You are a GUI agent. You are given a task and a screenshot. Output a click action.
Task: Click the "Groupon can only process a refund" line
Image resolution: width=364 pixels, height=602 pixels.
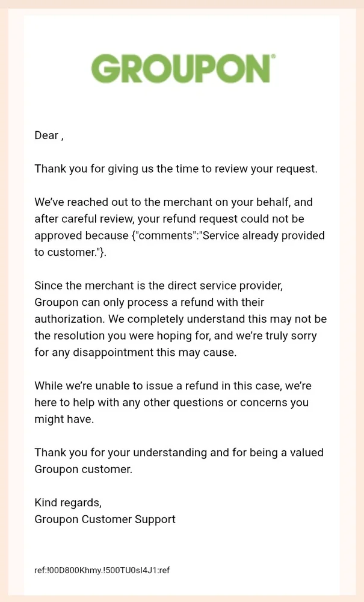pyautogui.click(x=149, y=302)
